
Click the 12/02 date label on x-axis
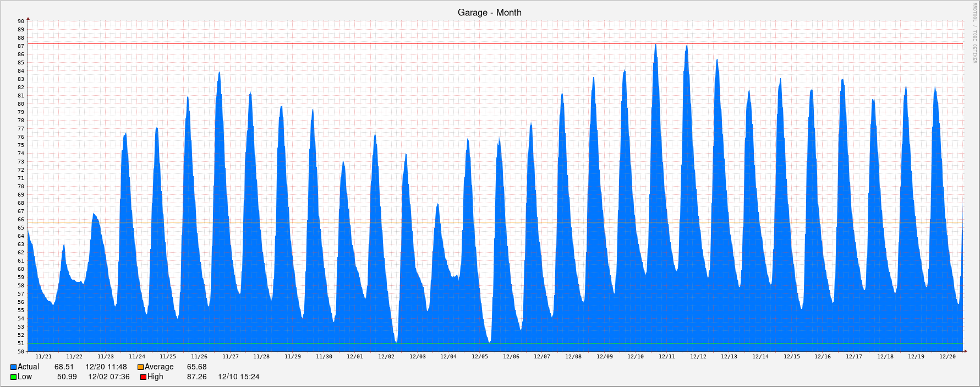(386, 357)
